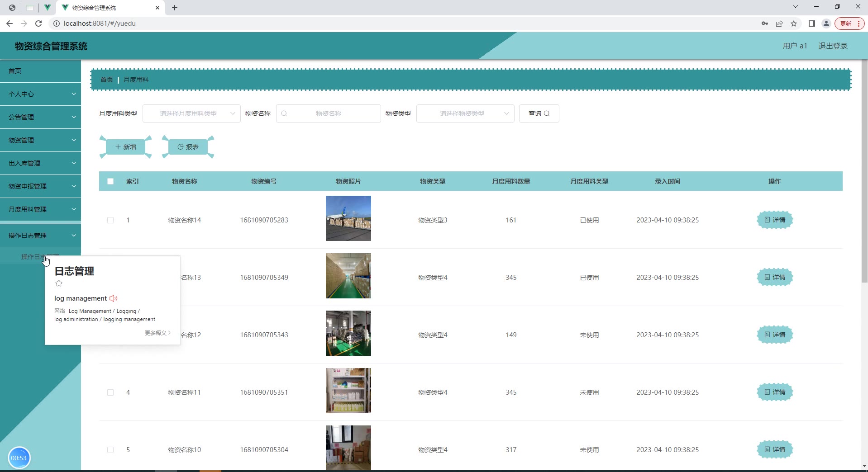Click the 更多释义 link in popup
Viewport: 868px width, 472px height.
[x=157, y=333]
